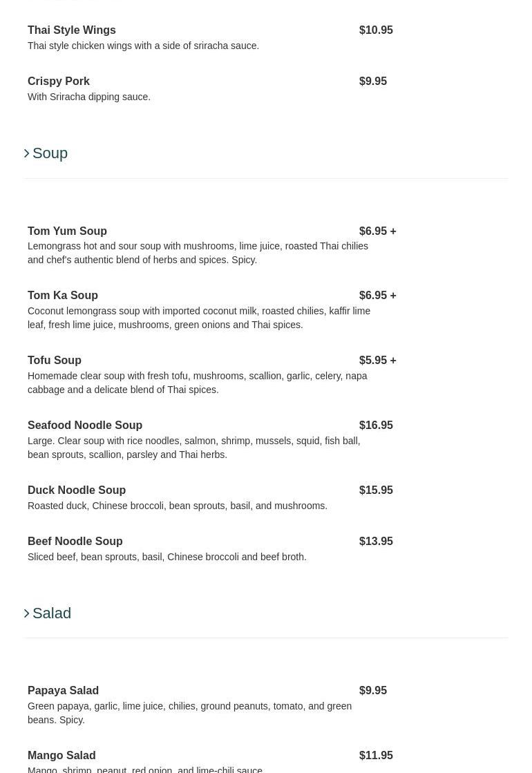Click the $16.95 Seafood Noodle Soup price
This screenshot has height=773, width=532.
click(376, 426)
